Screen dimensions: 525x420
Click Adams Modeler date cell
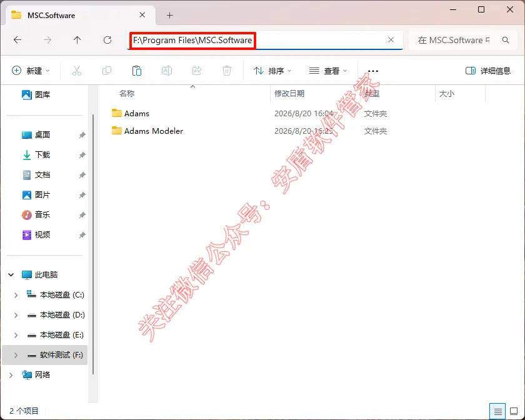pos(304,131)
